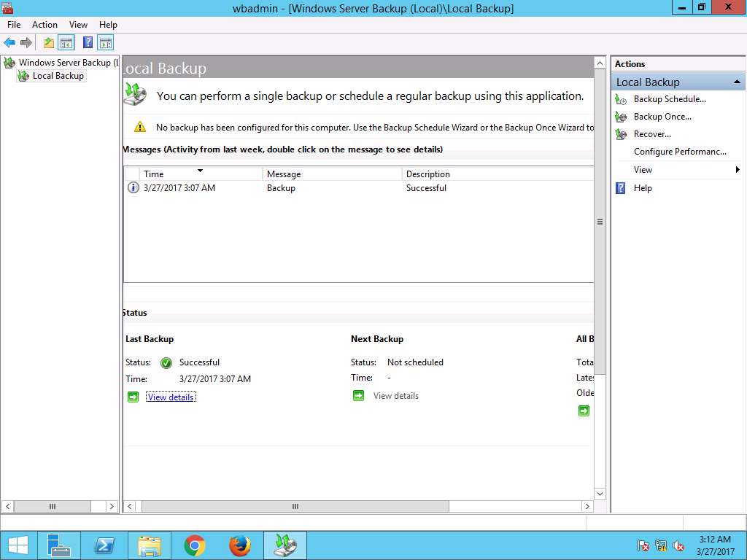Open the View menu

tap(78, 25)
